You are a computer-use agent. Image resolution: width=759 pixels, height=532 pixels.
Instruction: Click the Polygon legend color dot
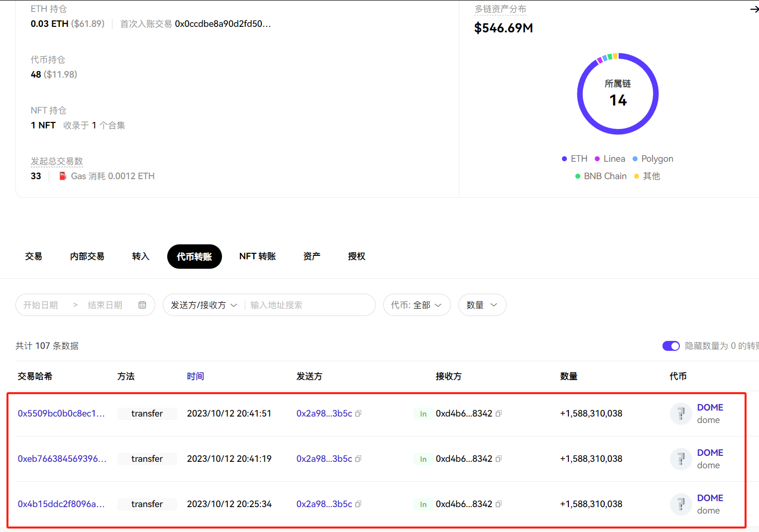(635, 158)
